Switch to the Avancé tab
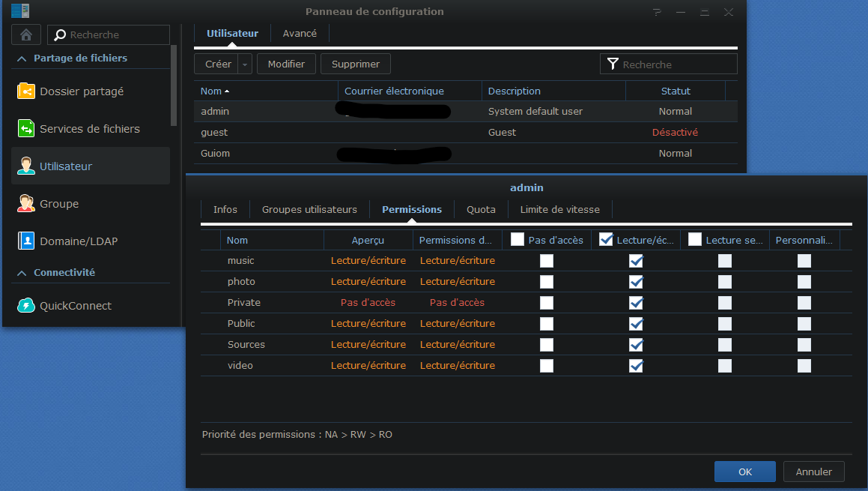 [x=300, y=33]
